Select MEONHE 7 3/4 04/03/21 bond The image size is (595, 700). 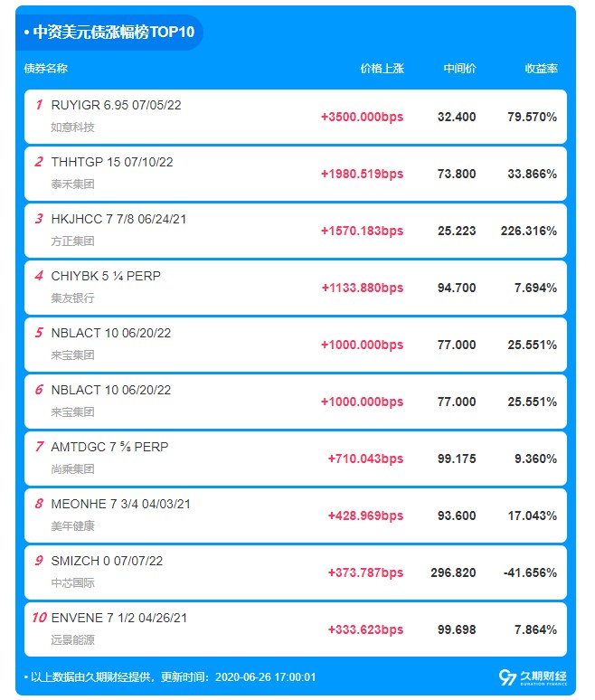120,504
